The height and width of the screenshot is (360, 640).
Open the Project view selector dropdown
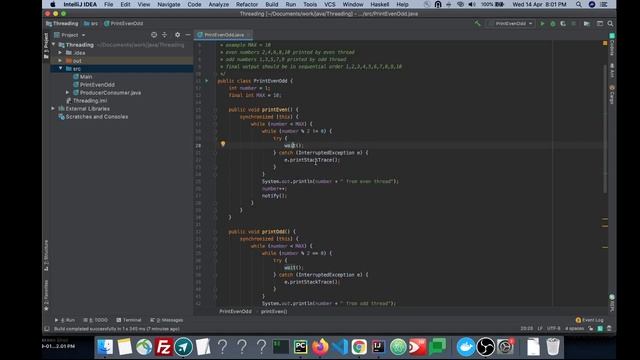70,35
